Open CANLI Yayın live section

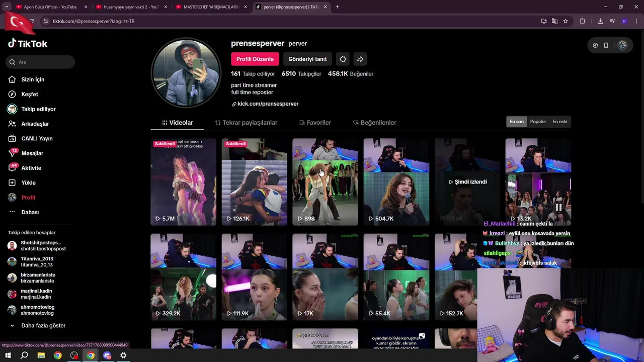point(37,138)
